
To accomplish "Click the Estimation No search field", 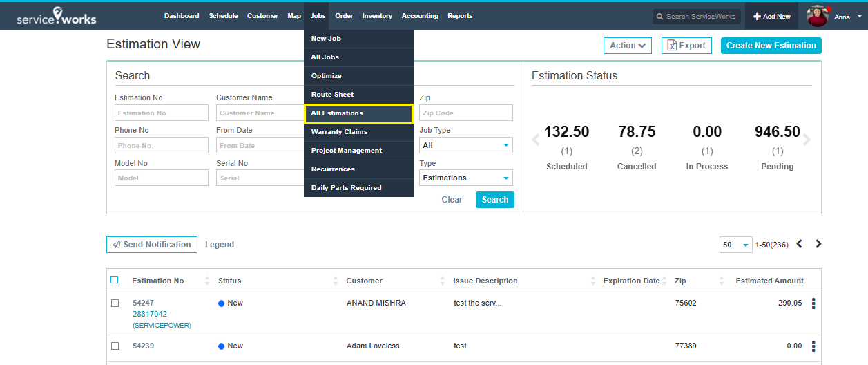I will (x=161, y=113).
